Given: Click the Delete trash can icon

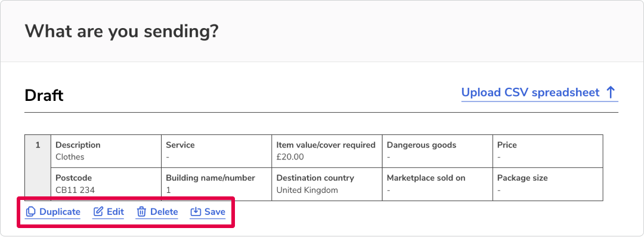Looking at the screenshot, I should [141, 212].
